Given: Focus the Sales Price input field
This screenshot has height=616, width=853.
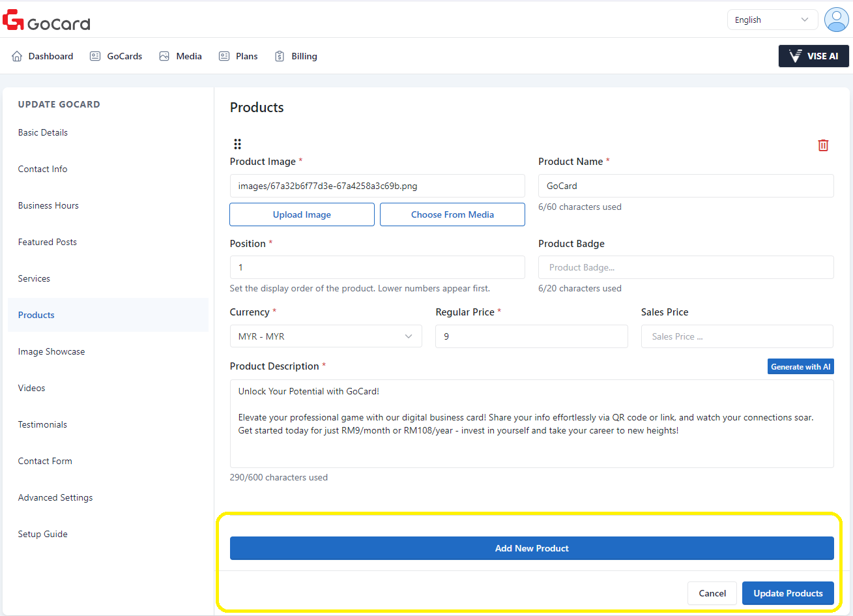Looking at the screenshot, I should [x=736, y=336].
